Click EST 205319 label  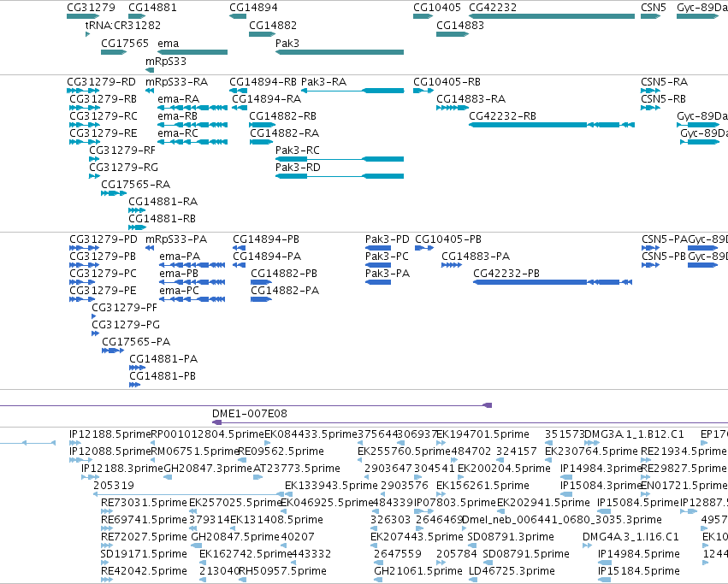tap(114, 486)
